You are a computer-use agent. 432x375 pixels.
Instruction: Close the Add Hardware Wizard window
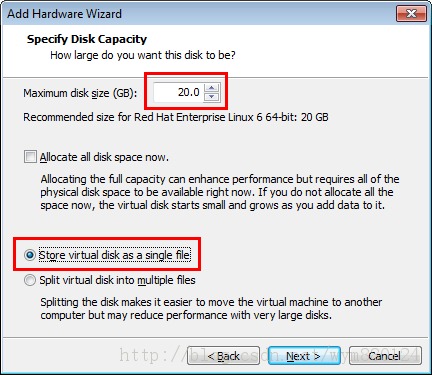[411, 13]
